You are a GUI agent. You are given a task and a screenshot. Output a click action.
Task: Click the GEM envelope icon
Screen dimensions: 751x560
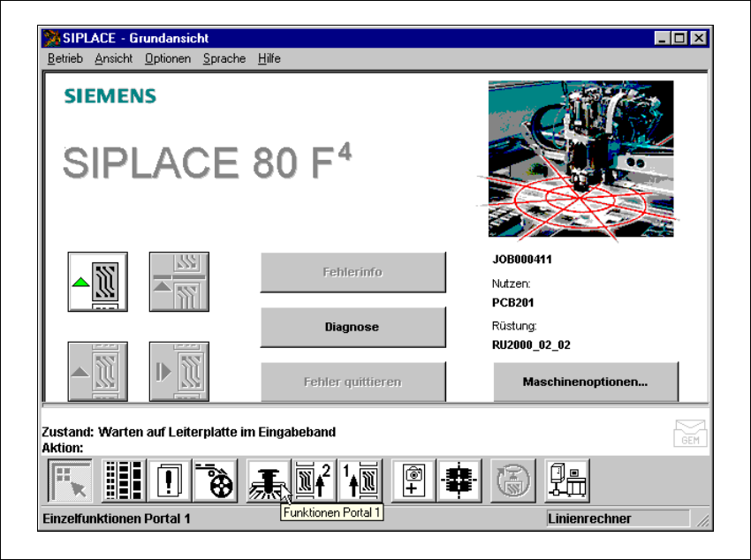coord(690,433)
